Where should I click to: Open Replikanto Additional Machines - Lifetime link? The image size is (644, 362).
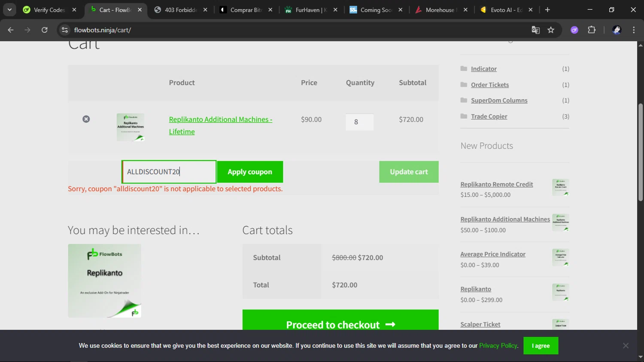click(221, 125)
